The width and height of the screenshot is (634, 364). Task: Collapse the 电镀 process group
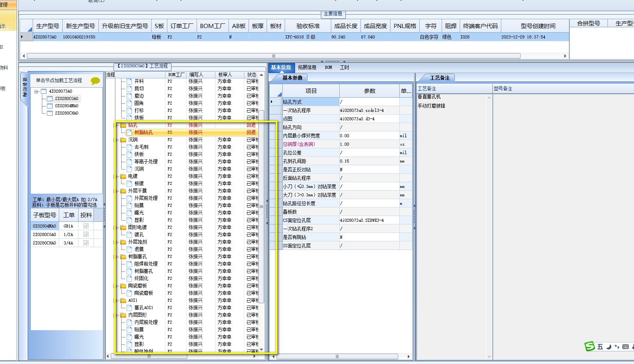point(116,176)
